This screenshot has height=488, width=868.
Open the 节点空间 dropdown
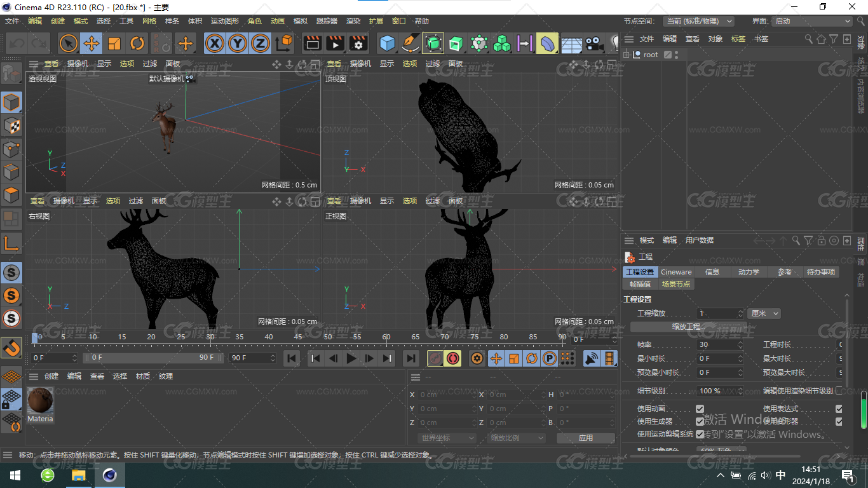pos(698,21)
